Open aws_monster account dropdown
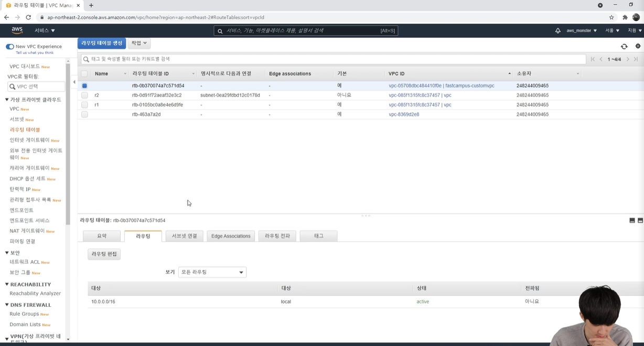The height and width of the screenshot is (346, 644). click(582, 31)
